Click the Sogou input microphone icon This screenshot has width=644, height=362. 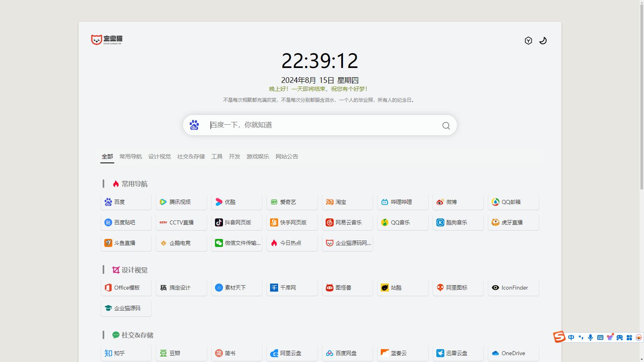(590, 337)
